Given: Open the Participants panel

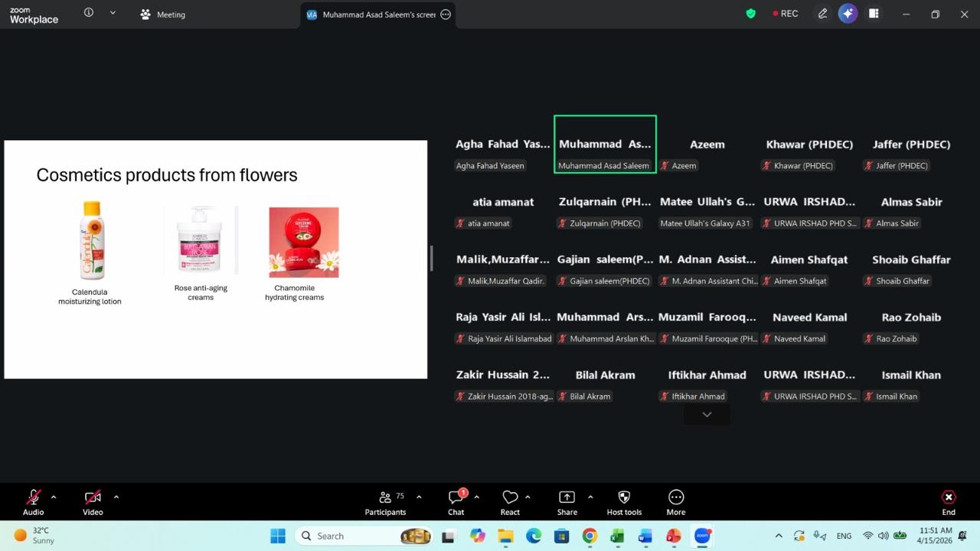Looking at the screenshot, I should pyautogui.click(x=385, y=502).
